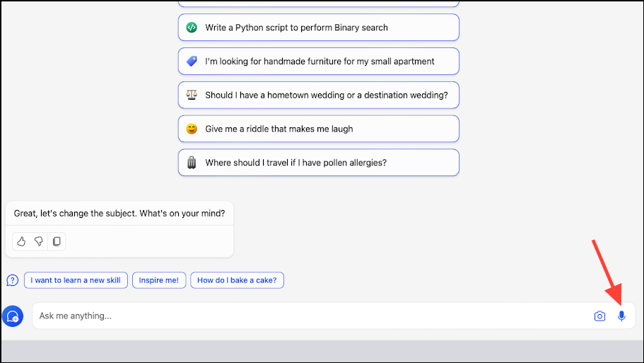
Task: Click the microphone voice input icon
Action: 621,316
